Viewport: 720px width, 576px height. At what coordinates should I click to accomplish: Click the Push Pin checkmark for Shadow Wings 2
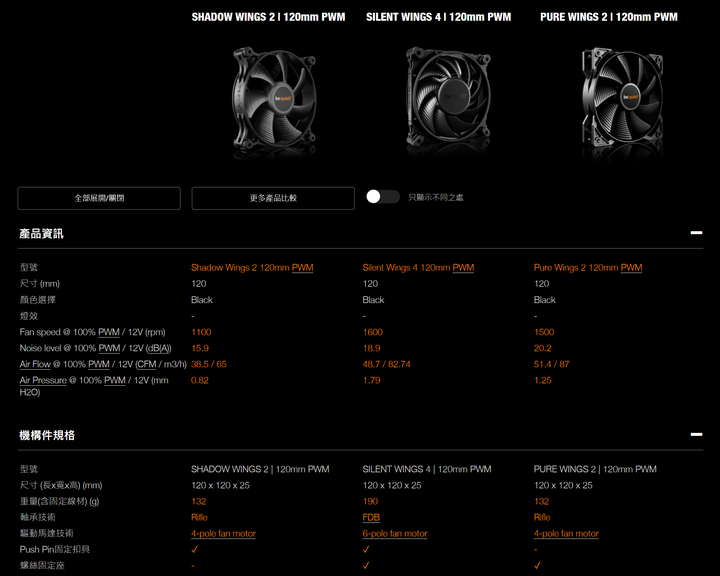195,549
